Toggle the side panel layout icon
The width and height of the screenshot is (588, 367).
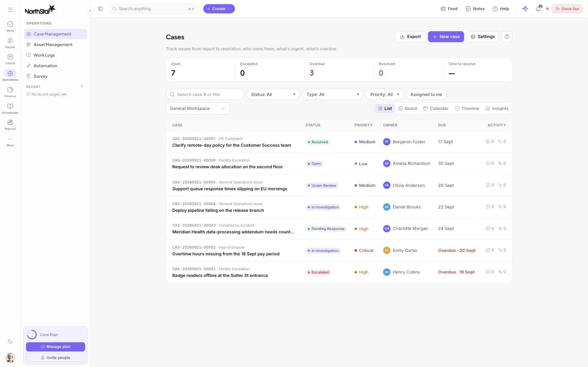coord(100,8)
